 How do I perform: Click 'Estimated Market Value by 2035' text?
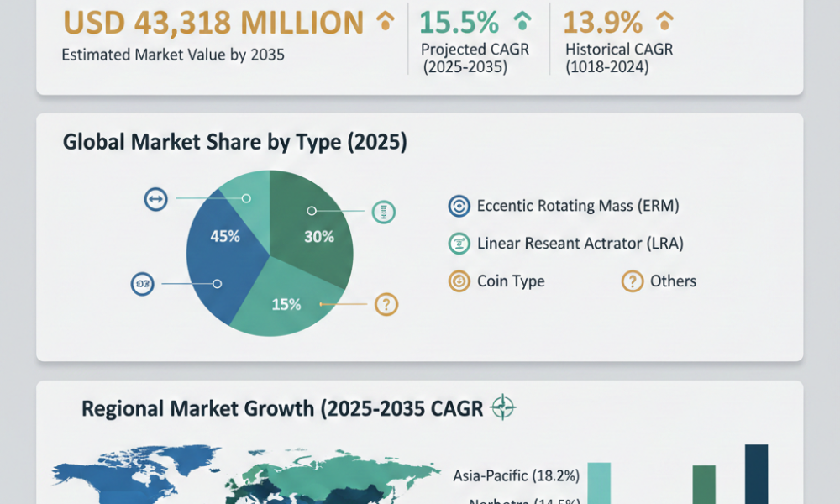point(172,55)
